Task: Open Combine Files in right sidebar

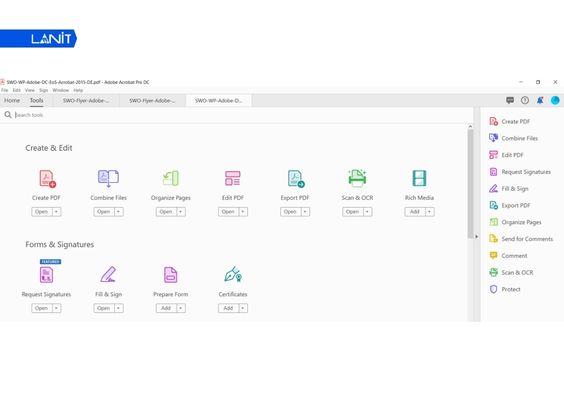Action: click(x=513, y=138)
